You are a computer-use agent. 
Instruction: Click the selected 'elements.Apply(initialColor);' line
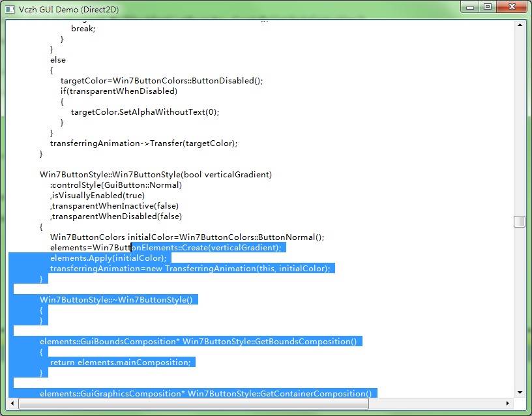click(109, 258)
